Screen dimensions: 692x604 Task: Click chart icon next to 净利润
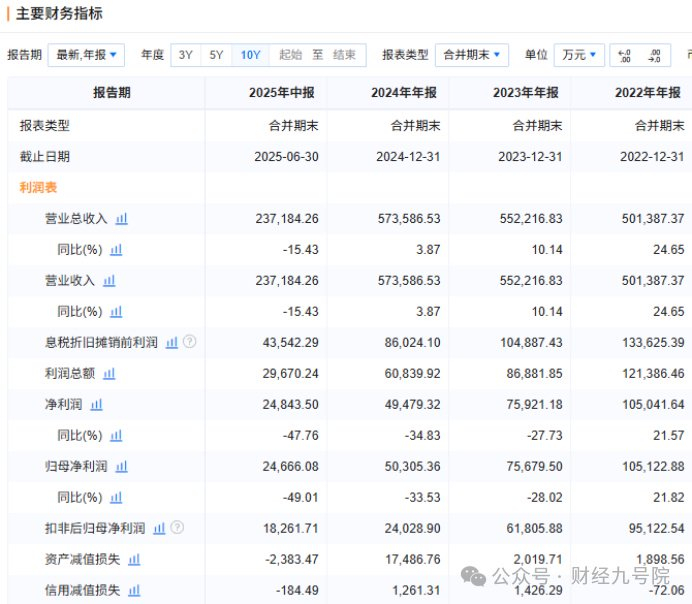coord(97,404)
